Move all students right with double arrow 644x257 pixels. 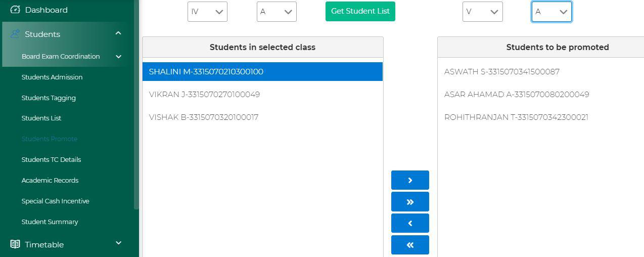[410, 201]
